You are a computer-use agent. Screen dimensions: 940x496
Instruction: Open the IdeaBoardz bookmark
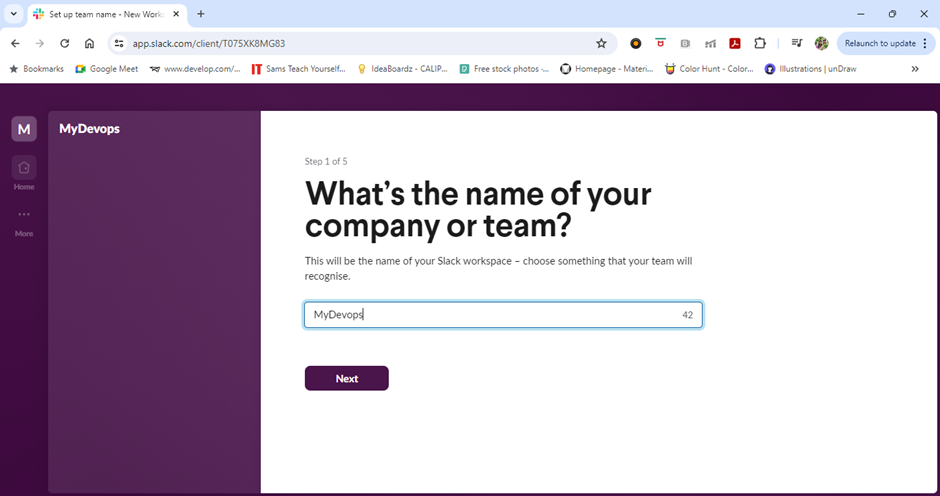coord(402,69)
